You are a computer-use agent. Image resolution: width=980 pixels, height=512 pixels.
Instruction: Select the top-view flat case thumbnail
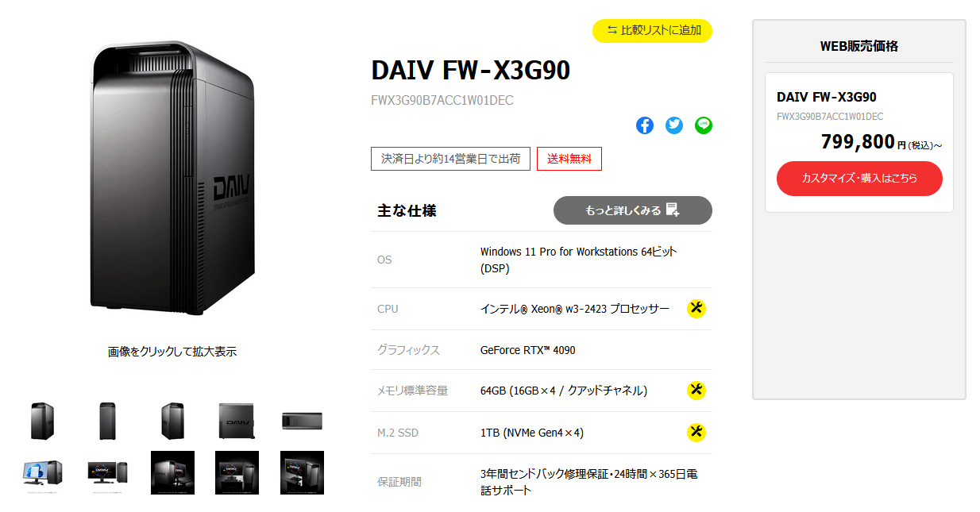point(303,421)
